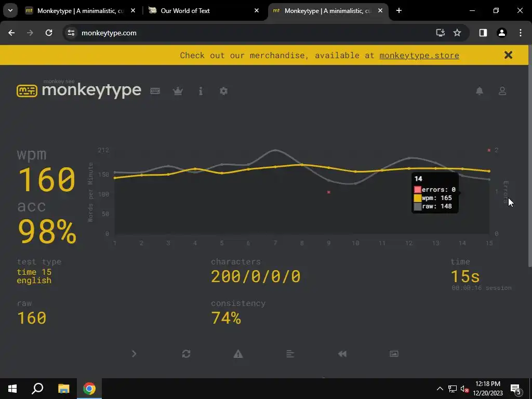Close the first Monkeytype tab
This screenshot has width=532, height=399.
(133, 11)
